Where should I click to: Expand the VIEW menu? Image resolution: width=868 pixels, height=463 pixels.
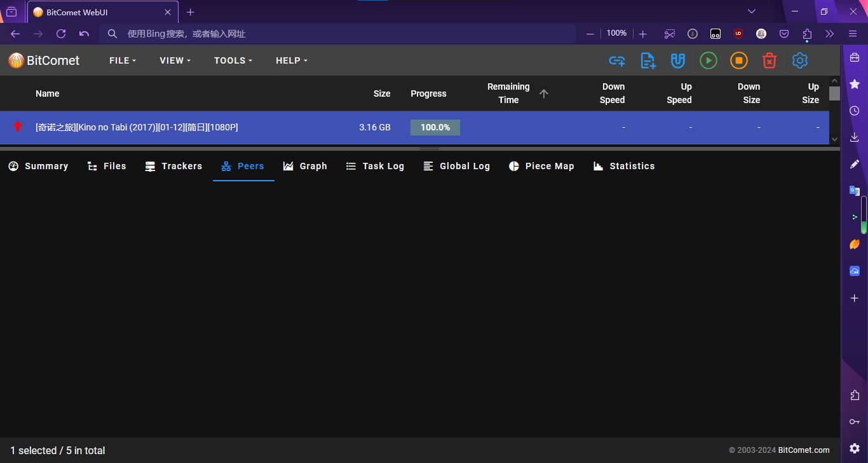175,60
